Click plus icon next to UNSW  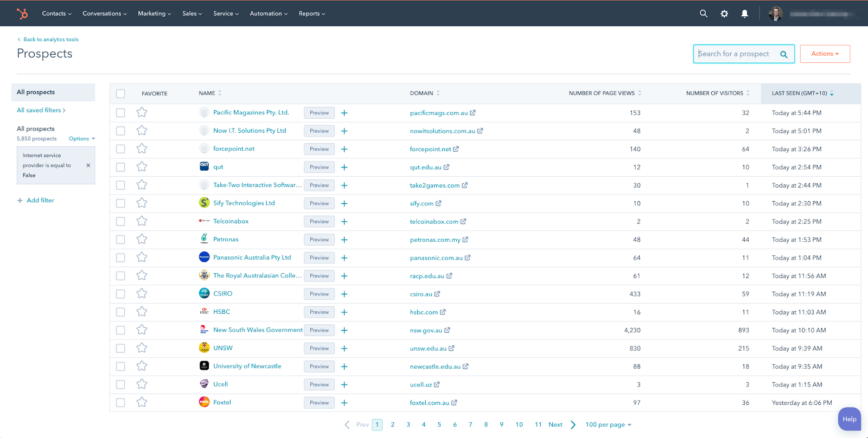[x=344, y=349]
